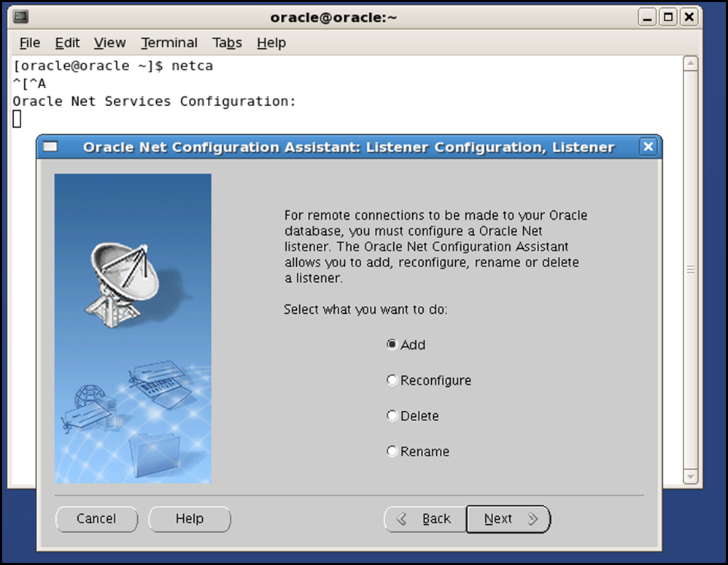The width and height of the screenshot is (728, 565).
Task: Close the Oracle Net Configuration Assistant dialog
Action: [648, 147]
